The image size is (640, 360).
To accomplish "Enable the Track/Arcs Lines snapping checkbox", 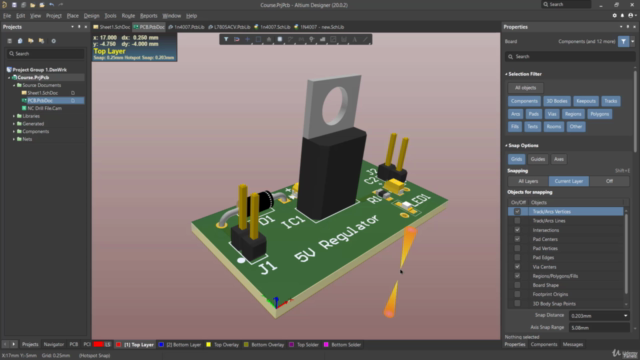I will tap(517, 221).
